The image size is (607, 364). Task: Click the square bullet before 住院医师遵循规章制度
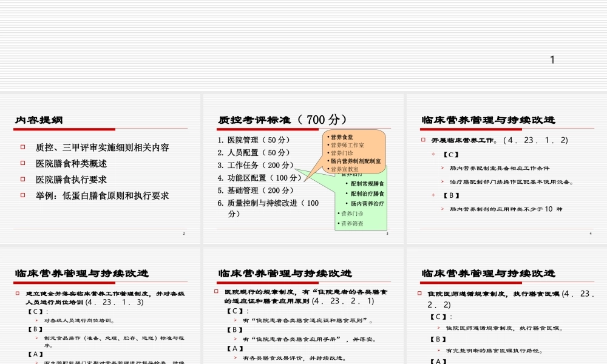click(421, 294)
